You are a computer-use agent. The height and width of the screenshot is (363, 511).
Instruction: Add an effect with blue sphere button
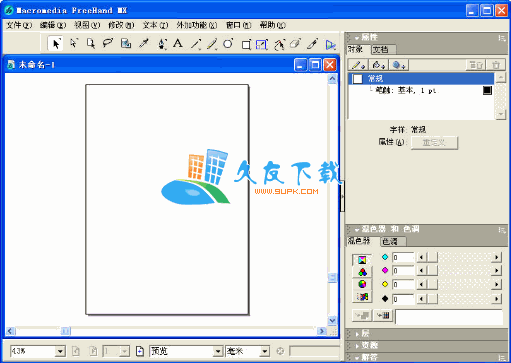[398, 65]
